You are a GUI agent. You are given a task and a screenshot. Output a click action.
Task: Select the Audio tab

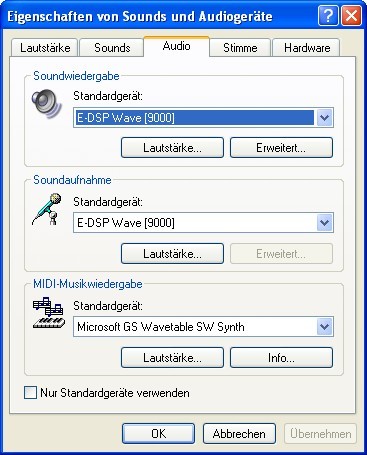[x=177, y=46]
